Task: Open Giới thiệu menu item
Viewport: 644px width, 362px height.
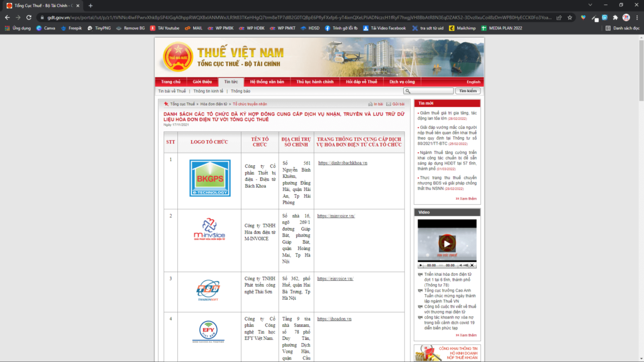Action: pos(202,82)
